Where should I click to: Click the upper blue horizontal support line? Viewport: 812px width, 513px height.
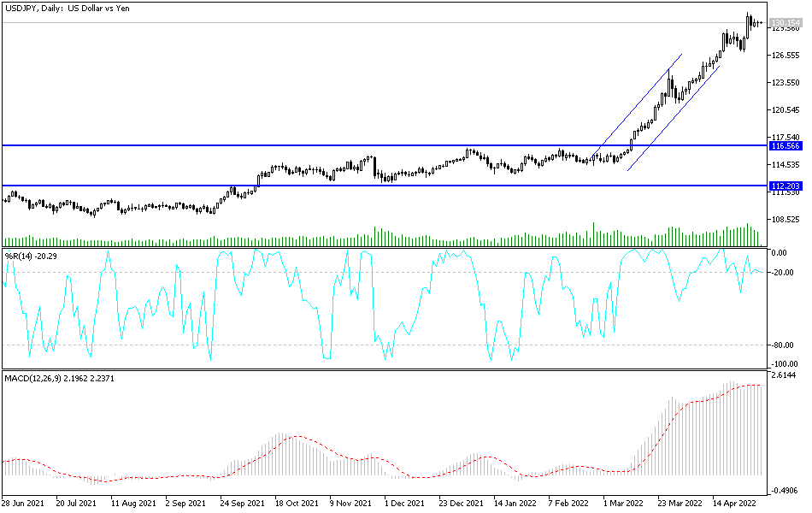pyautogui.click(x=342, y=144)
